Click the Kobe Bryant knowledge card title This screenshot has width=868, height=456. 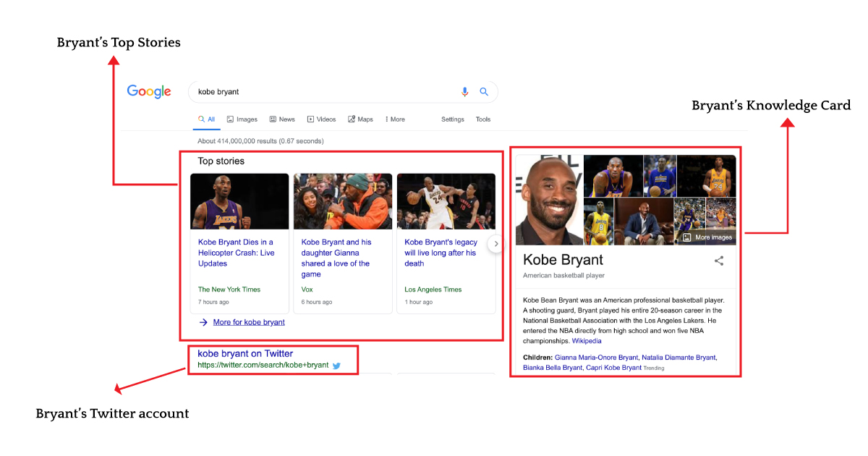[563, 260]
